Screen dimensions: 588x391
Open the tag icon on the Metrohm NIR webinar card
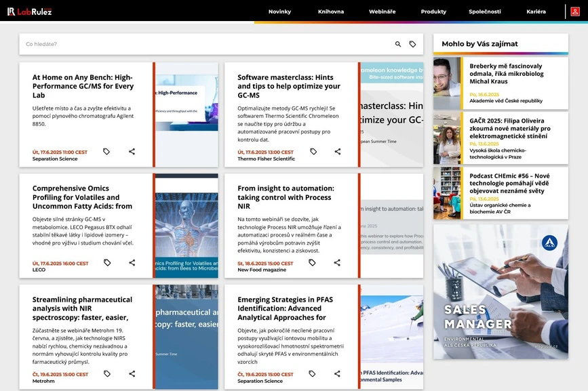pyautogui.click(x=106, y=373)
